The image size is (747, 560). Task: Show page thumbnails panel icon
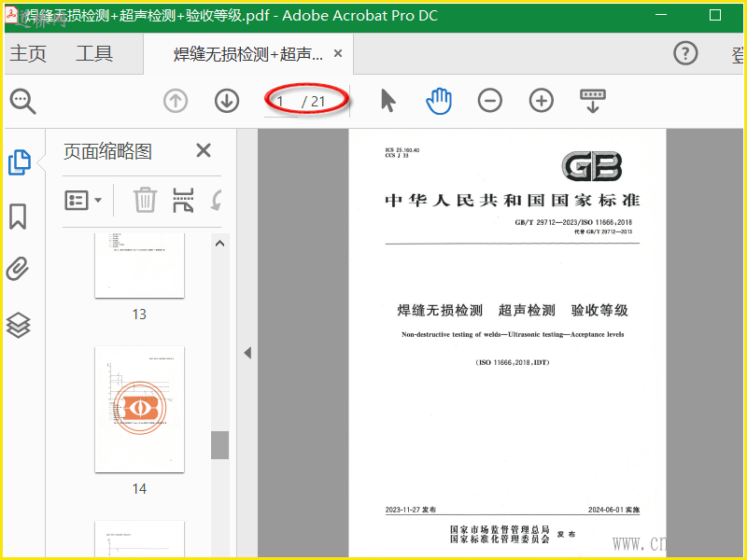click(x=19, y=162)
